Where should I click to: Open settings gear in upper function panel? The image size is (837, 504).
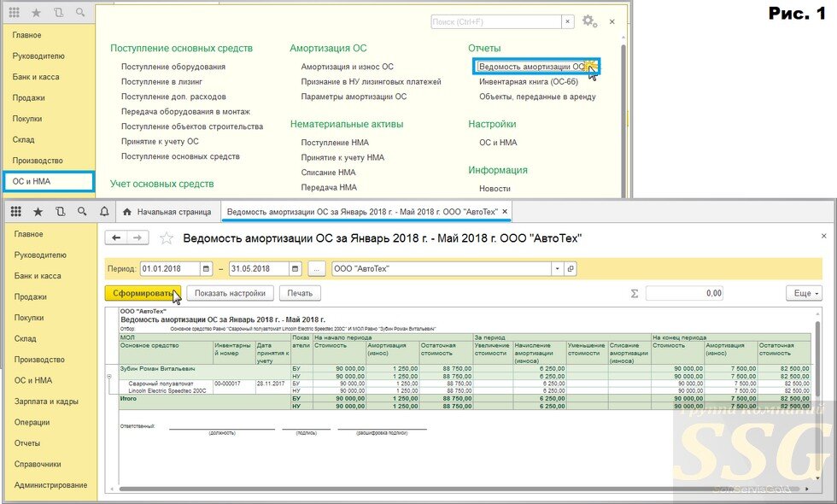(x=588, y=21)
